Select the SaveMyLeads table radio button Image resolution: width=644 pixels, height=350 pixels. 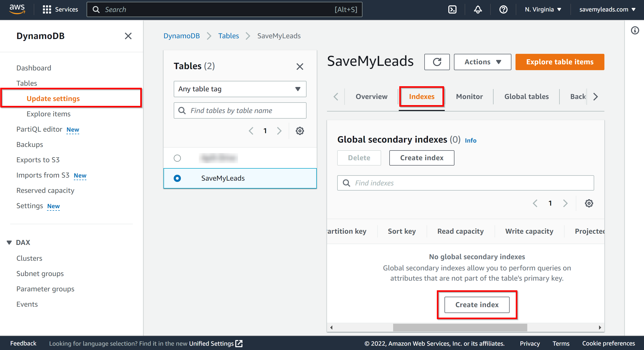pyautogui.click(x=177, y=178)
